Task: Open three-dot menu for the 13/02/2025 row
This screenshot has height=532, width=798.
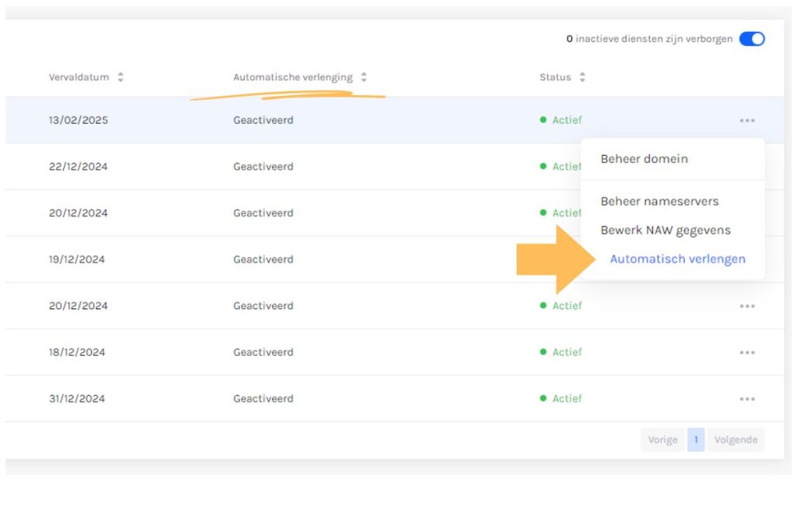Action: point(747,121)
